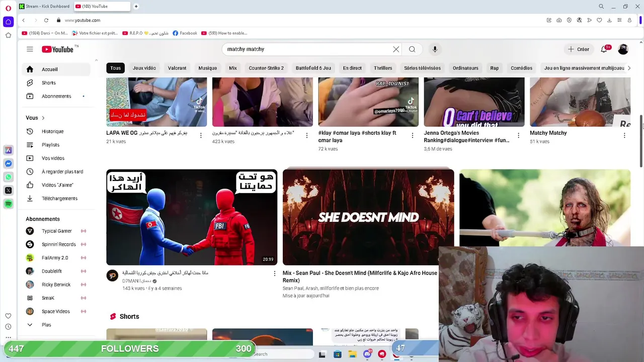Open Opera home sidebar button

pos(8,22)
